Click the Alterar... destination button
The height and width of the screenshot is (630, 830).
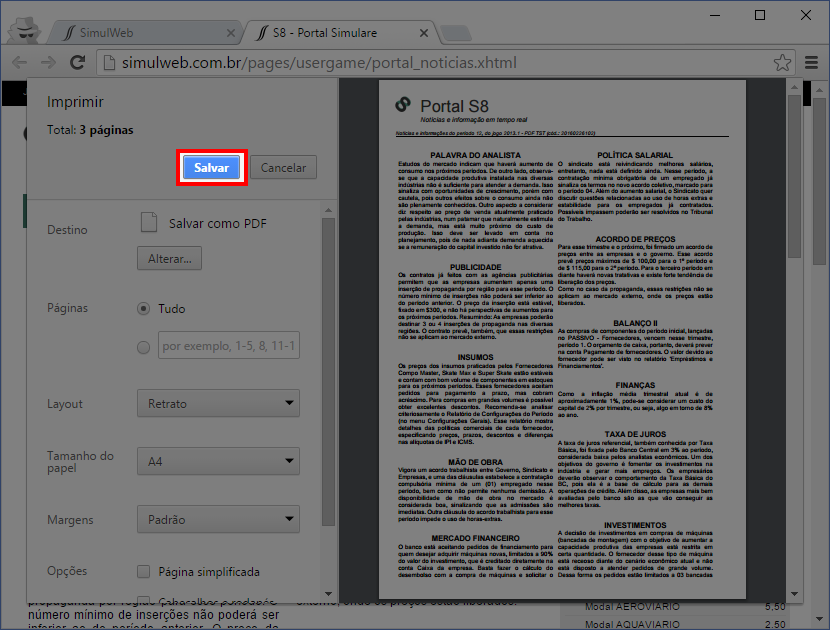pyautogui.click(x=169, y=258)
